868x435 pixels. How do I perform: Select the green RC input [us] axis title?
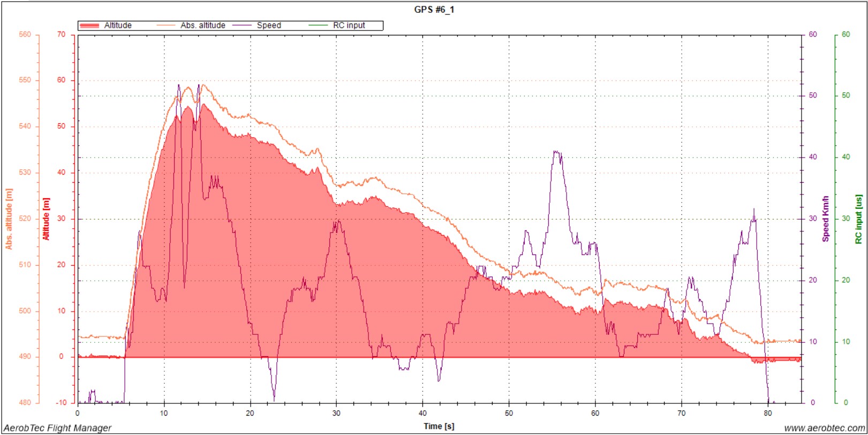click(858, 219)
